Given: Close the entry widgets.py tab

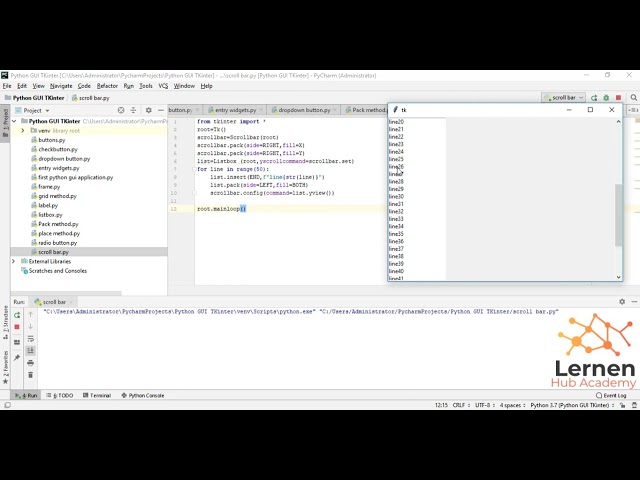Looking at the screenshot, I should tap(261, 110).
